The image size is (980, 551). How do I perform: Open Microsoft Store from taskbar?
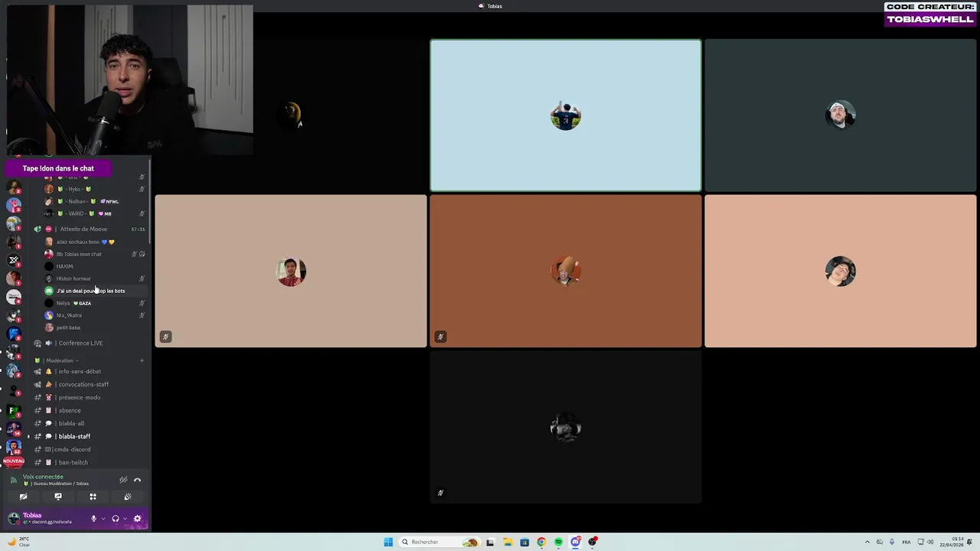pyautogui.click(x=524, y=542)
